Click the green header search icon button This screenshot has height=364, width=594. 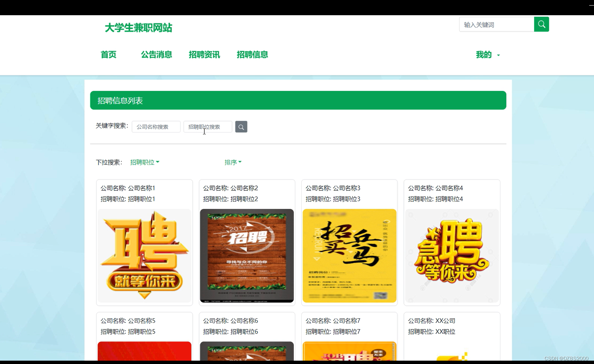tap(541, 24)
